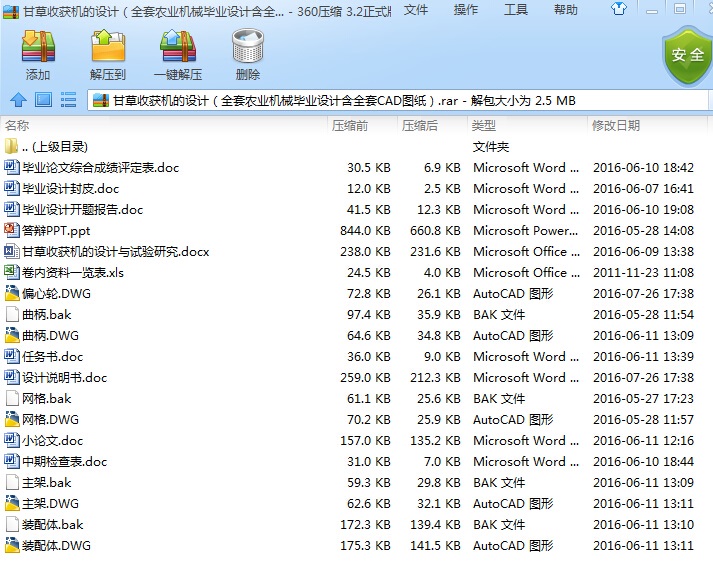Click the archive path address field

pyautogui.click(x=397, y=100)
